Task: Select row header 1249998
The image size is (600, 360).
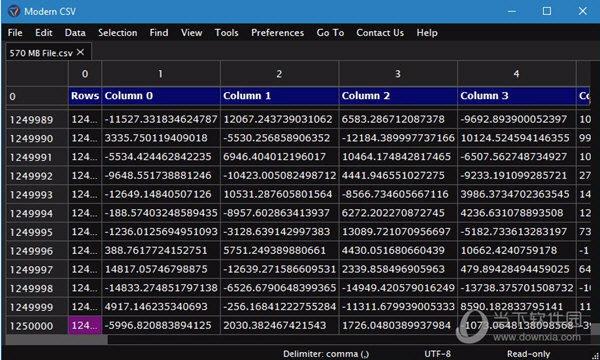Action: pyautogui.click(x=37, y=288)
